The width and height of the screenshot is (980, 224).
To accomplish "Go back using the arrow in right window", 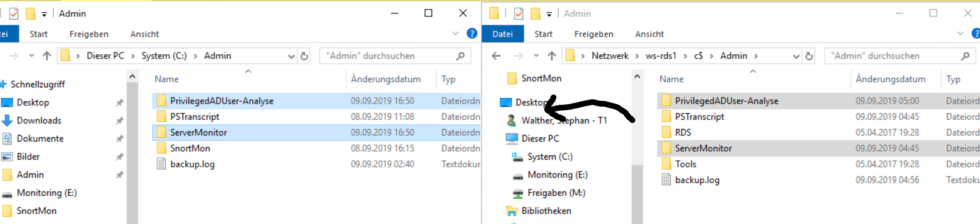I will click(x=496, y=56).
